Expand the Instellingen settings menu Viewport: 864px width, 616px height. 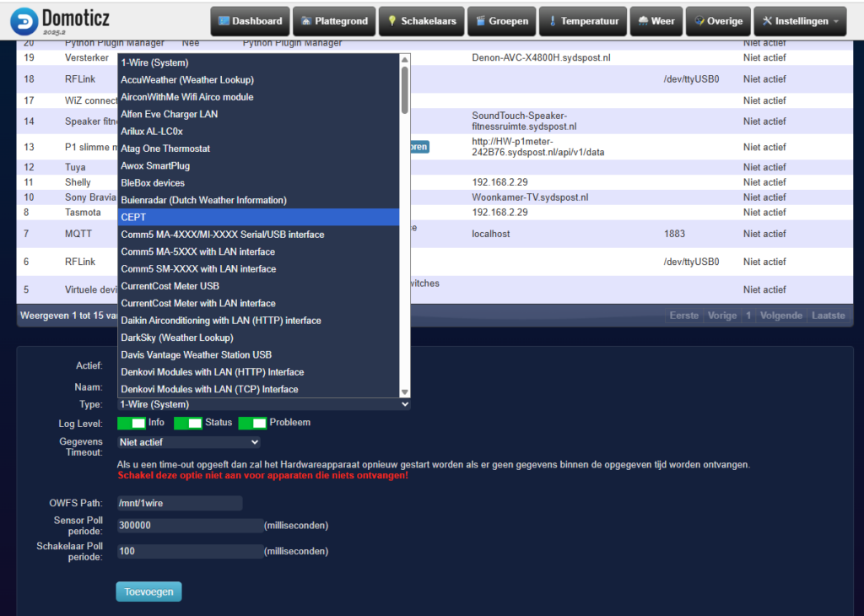(800, 21)
